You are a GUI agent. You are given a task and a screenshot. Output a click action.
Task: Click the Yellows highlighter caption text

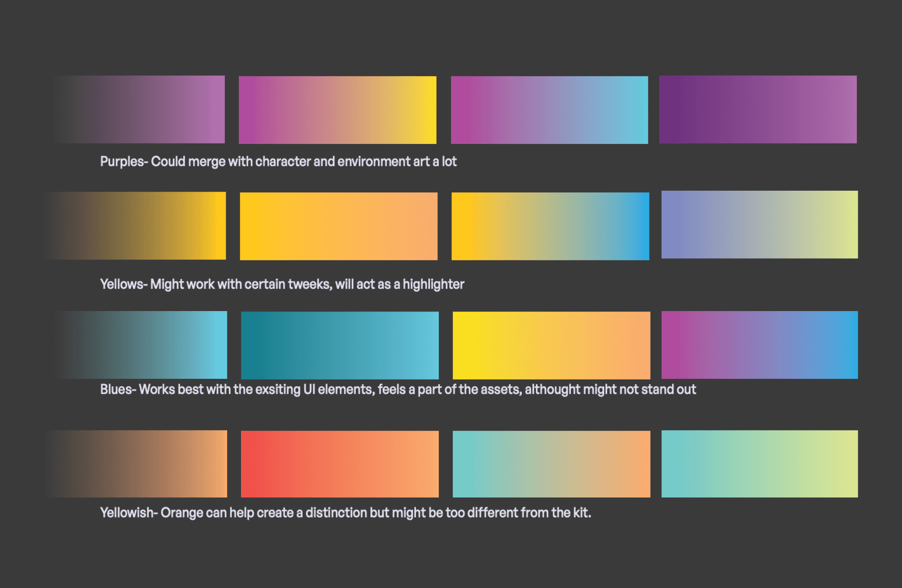[x=282, y=284]
